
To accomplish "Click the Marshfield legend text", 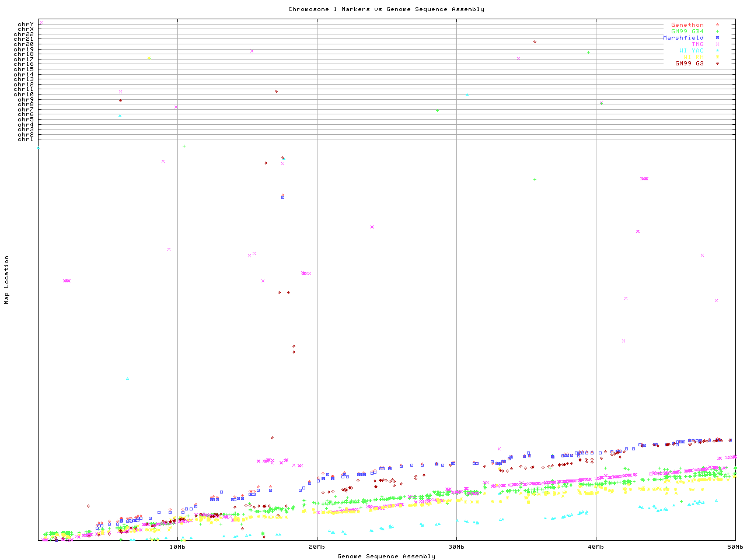I will pyautogui.click(x=683, y=38).
